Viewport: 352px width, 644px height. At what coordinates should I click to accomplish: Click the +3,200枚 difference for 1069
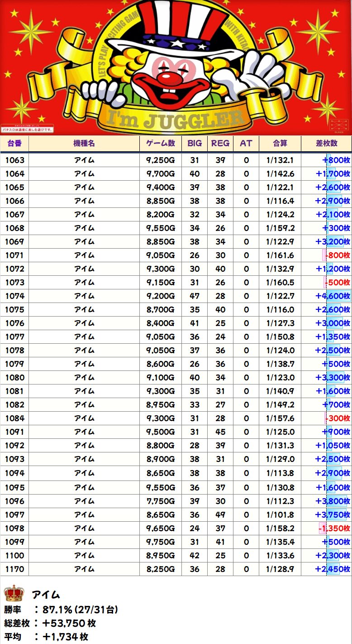(333, 241)
